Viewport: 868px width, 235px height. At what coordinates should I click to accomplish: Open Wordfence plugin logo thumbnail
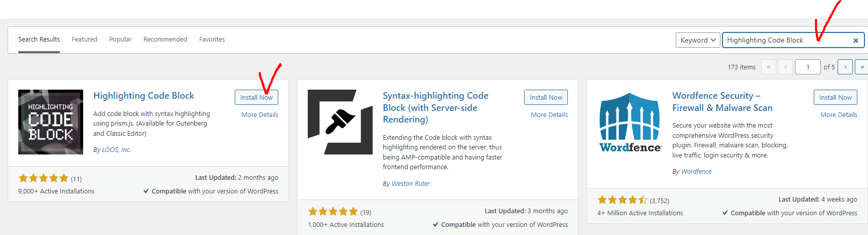[x=630, y=122]
